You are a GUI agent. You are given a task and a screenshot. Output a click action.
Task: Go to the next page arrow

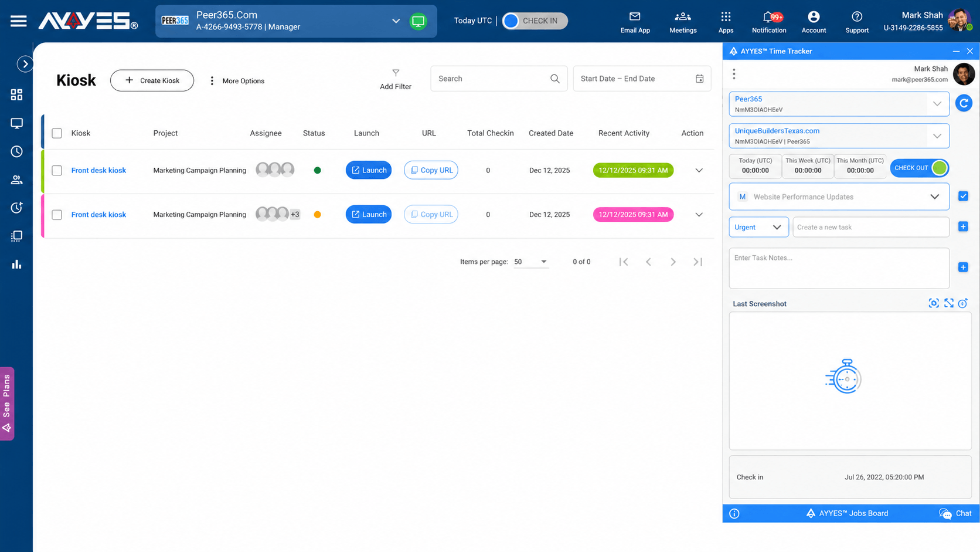(x=673, y=262)
